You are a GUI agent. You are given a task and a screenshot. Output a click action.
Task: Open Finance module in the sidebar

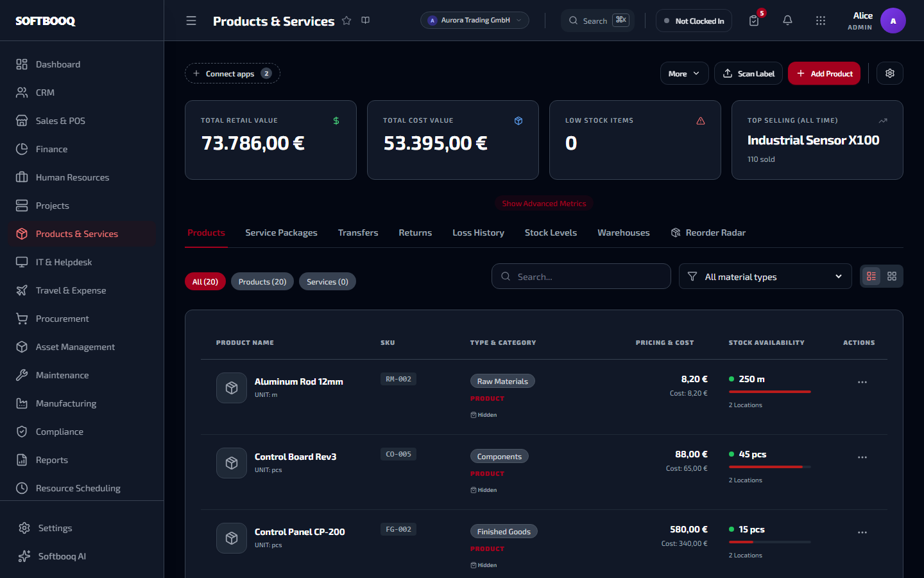pos(82,149)
